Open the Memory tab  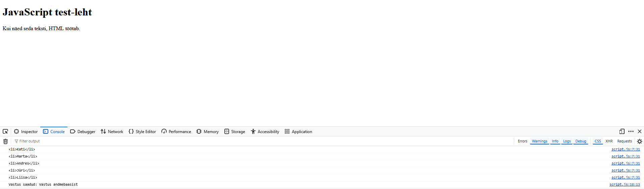(x=207, y=132)
